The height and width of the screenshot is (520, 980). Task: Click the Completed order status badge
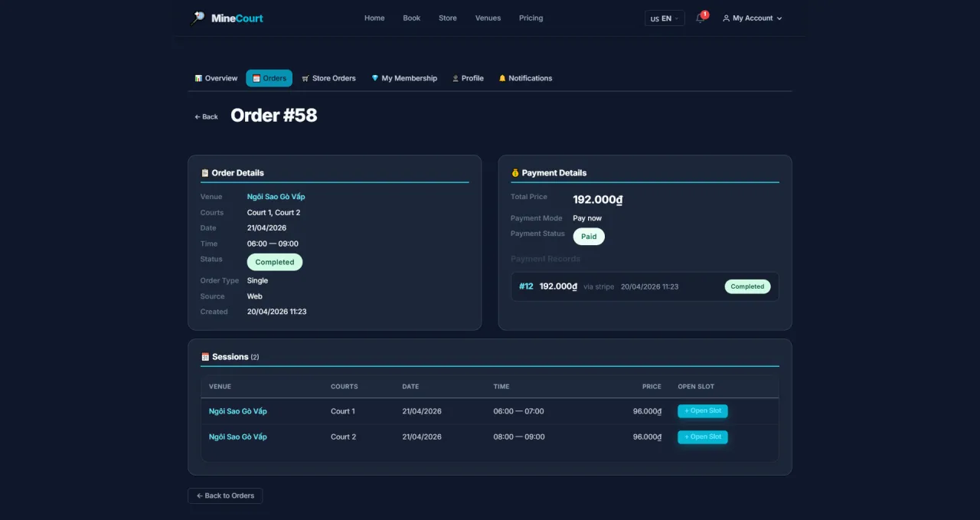[x=275, y=262]
